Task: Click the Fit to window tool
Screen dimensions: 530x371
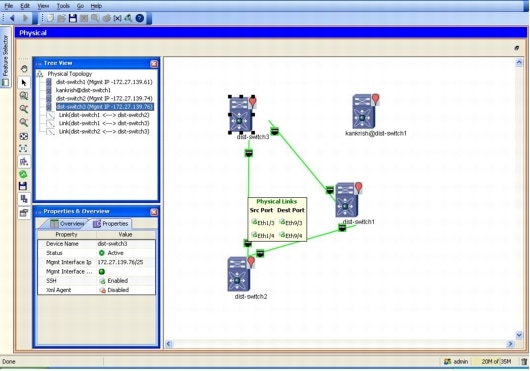Action: 24,136
